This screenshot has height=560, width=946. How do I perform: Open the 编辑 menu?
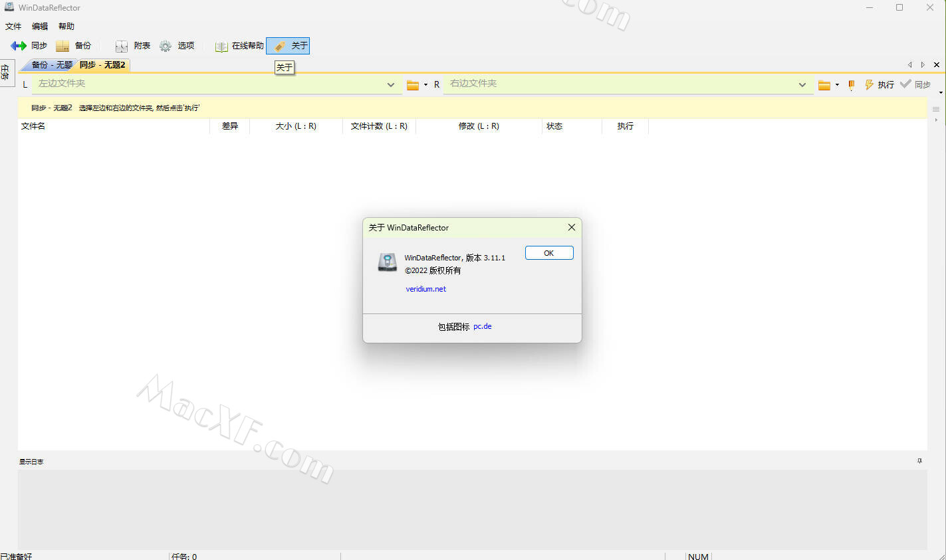pyautogui.click(x=40, y=27)
